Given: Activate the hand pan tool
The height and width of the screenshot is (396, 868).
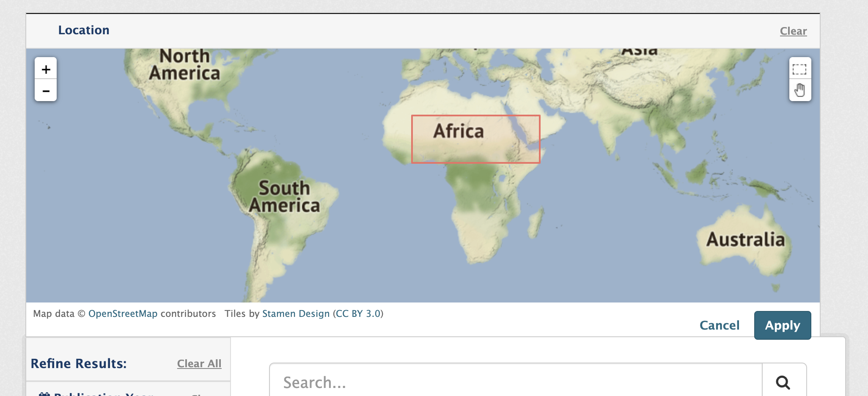Looking at the screenshot, I should [799, 91].
